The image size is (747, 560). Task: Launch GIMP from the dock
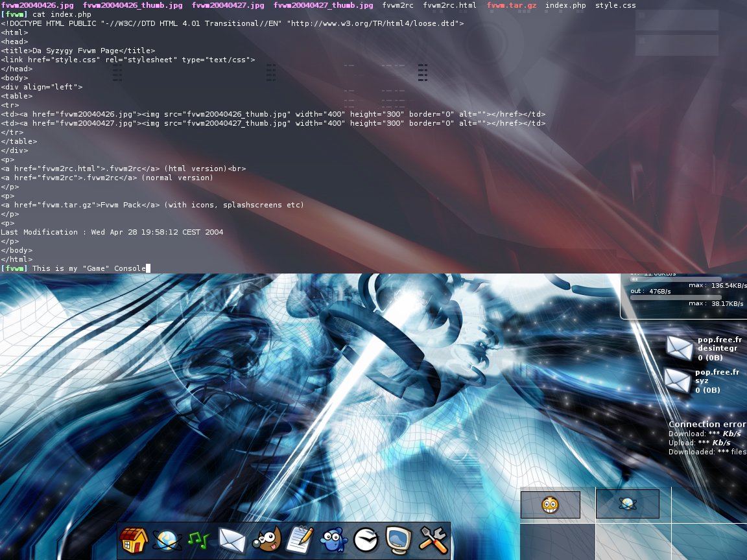pyautogui.click(x=267, y=540)
